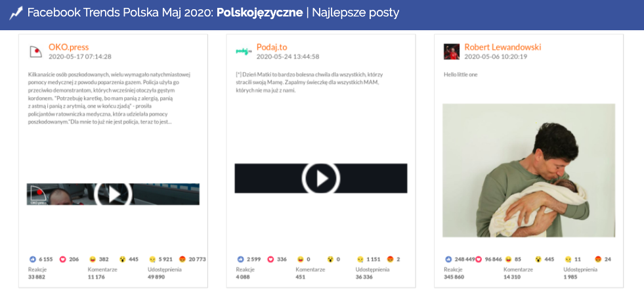Click the sad reaction icon on Podaj.to post
This screenshot has height=301, width=644.
coord(360,259)
